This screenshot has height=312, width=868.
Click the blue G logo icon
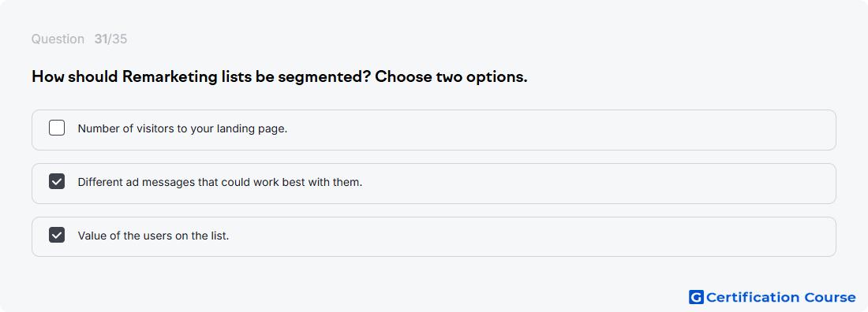[696, 297]
